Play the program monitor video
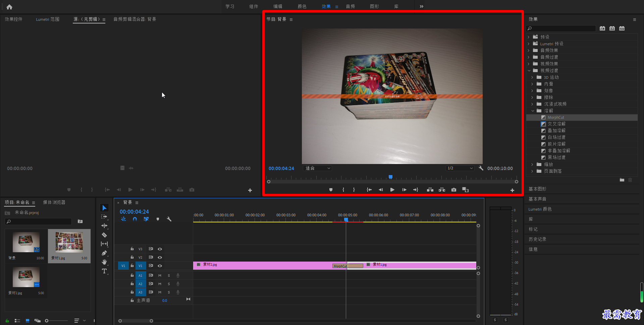The image size is (644, 325). [x=392, y=190]
